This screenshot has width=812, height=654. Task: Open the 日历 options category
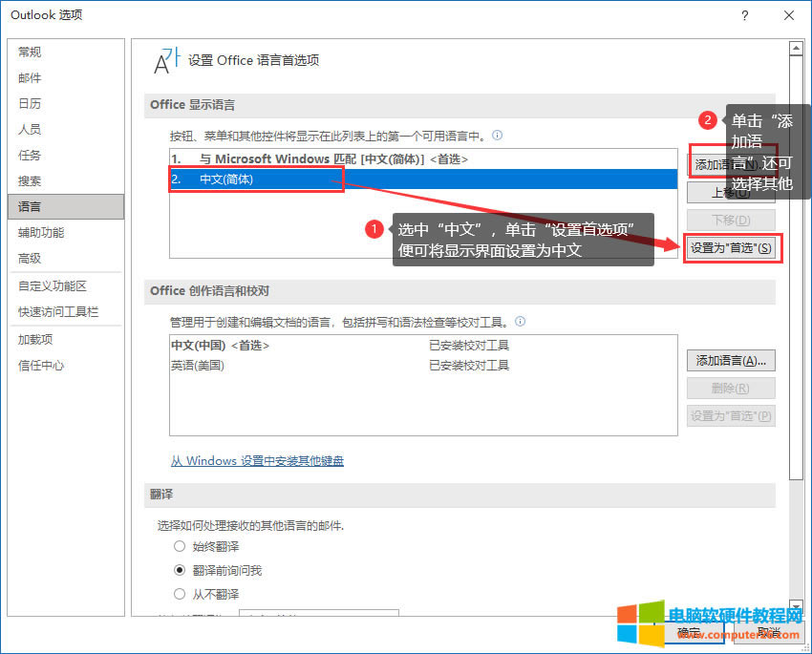coord(66,103)
